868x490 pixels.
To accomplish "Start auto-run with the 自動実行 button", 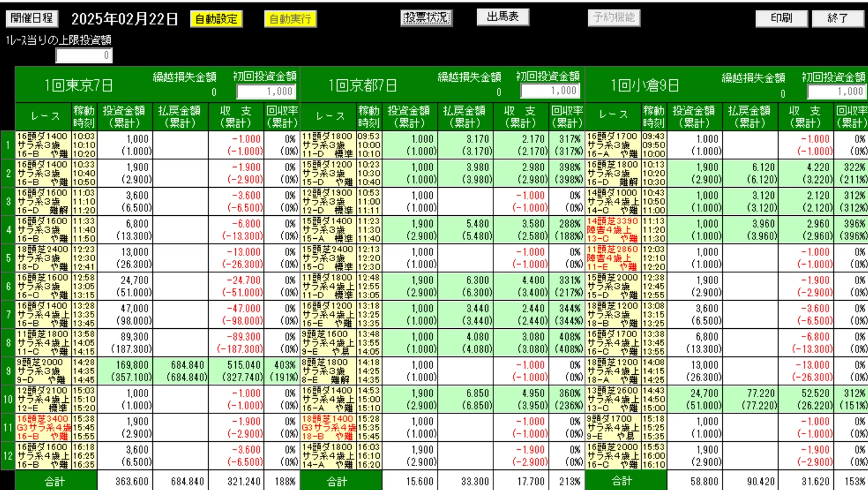I will pos(290,19).
